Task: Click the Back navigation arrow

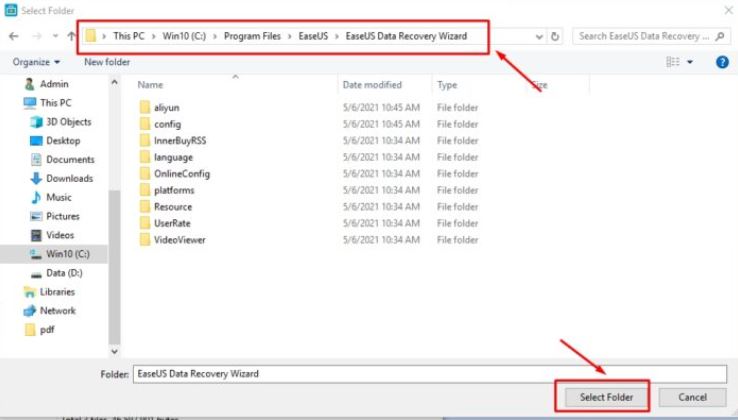Action: pyautogui.click(x=14, y=36)
